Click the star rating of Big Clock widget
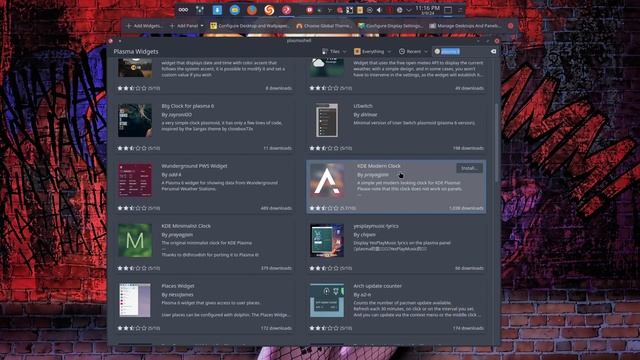The width and height of the screenshot is (640, 360). pos(132,148)
